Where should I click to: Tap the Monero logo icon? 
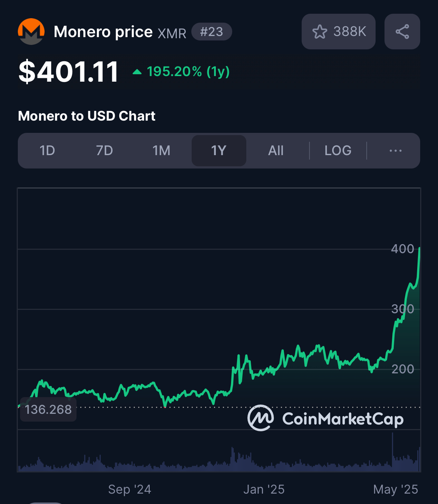pos(31,32)
